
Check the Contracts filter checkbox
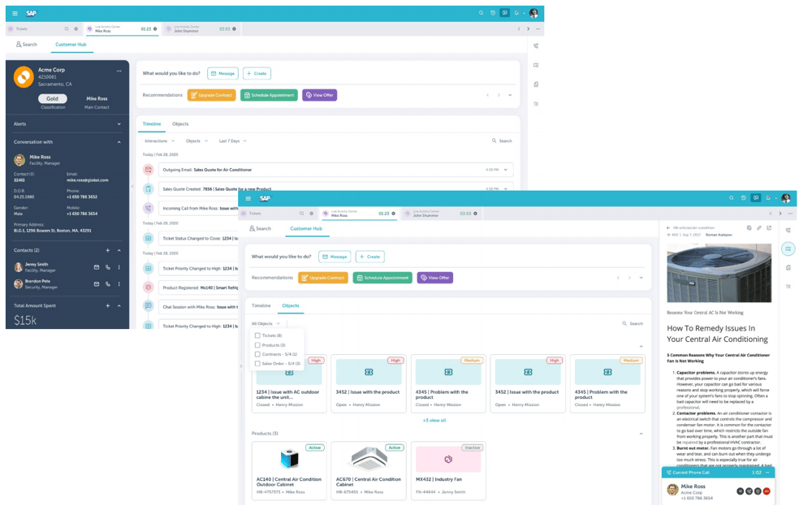[x=257, y=354]
